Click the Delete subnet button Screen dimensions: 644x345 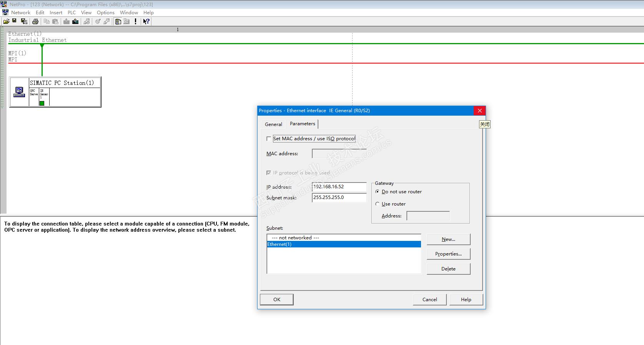point(448,269)
